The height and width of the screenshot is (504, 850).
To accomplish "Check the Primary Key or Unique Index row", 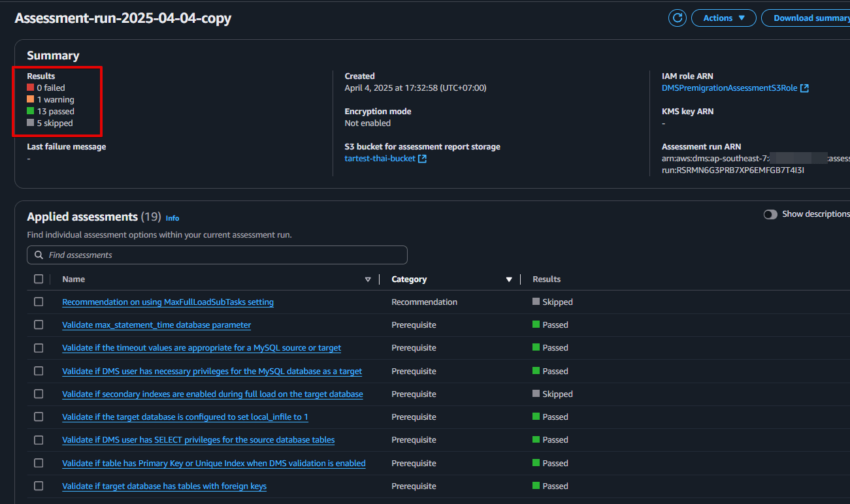I will [x=39, y=463].
